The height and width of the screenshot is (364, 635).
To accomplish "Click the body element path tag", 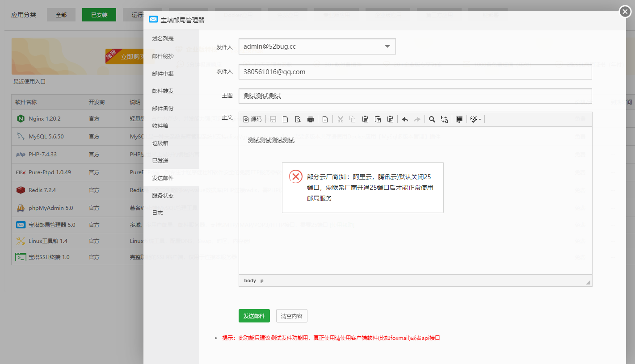I will tap(250, 280).
